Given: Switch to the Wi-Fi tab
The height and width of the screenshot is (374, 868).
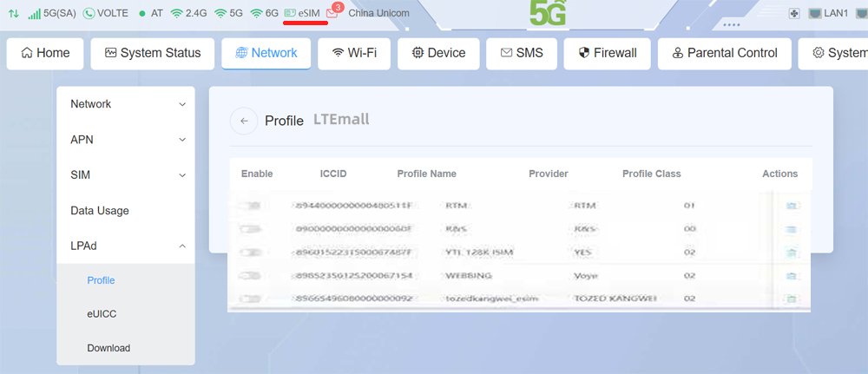Looking at the screenshot, I should (354, 54).
